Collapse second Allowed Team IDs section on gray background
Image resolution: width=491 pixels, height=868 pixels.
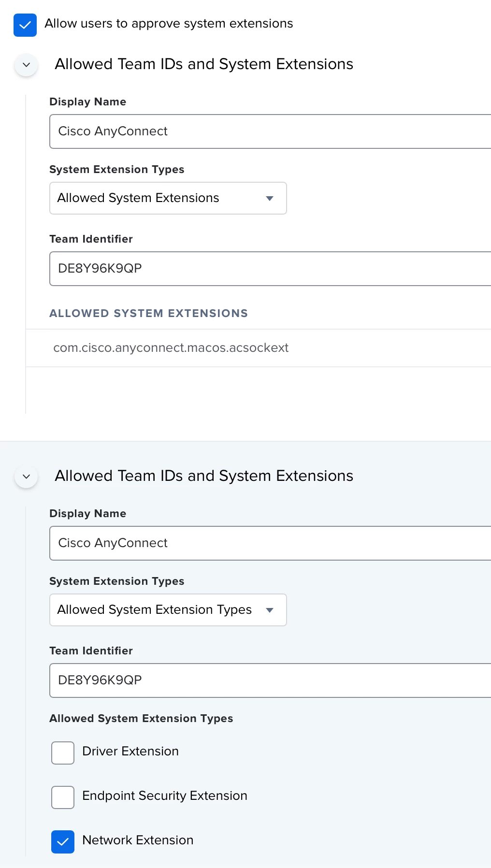(x=27, y=477)
